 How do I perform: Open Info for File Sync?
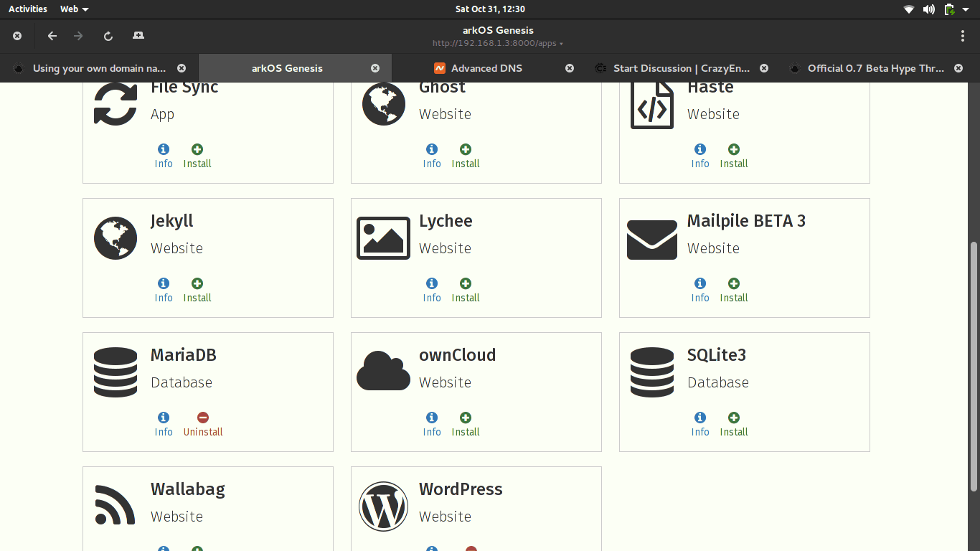coord(164,156)
